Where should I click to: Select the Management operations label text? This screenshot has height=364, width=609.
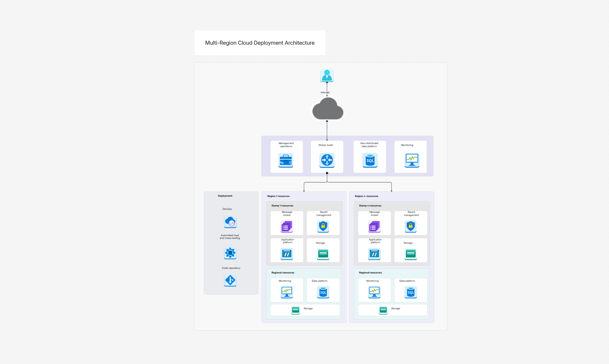click(286, 145)
